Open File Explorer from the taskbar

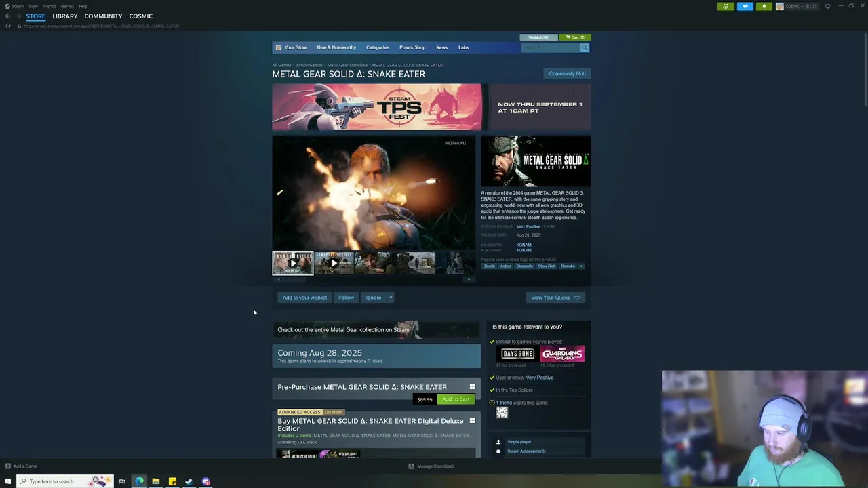click(x=156, y=481)
